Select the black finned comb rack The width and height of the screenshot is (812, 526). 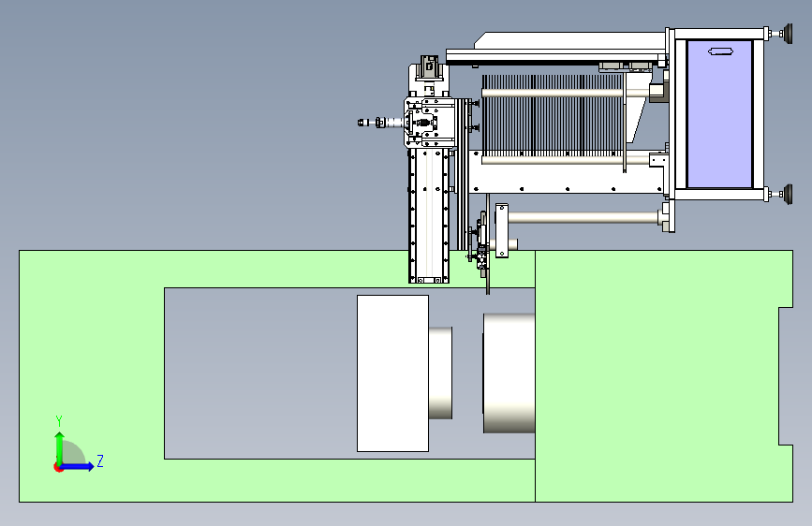click(554, 115)
